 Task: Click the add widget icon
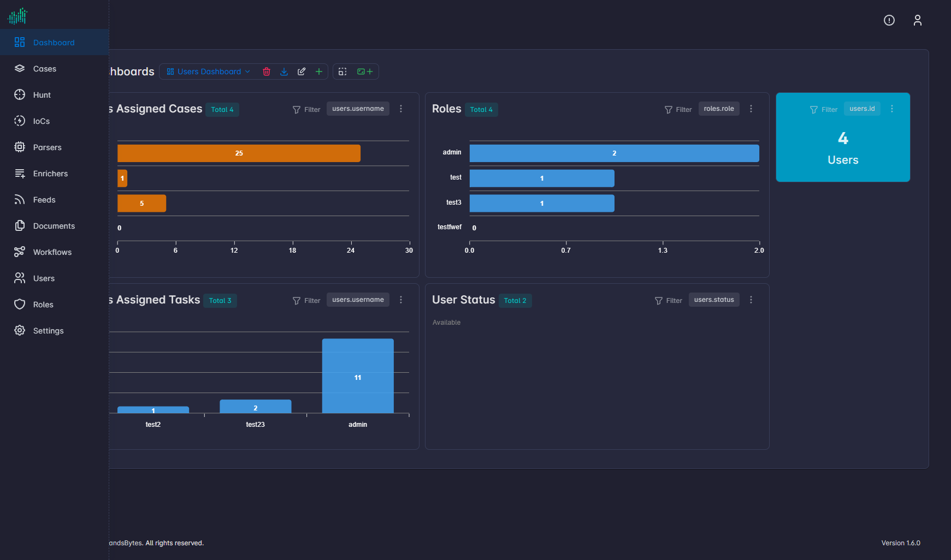click(365, 72)
